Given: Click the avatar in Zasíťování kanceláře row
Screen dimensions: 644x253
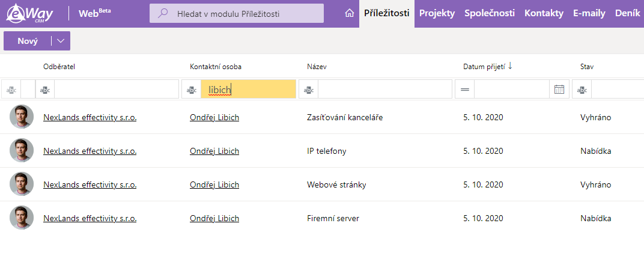Looking at the screenshot, I should click(x=22, y=117).
